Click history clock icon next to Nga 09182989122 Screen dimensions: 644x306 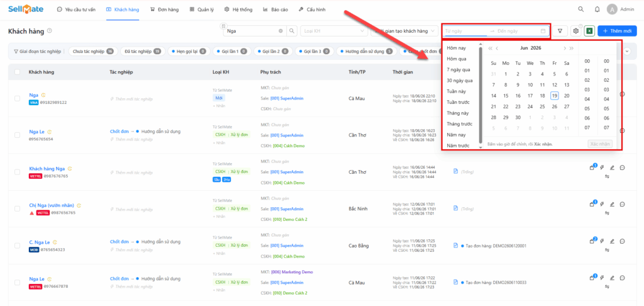[43, 95]
